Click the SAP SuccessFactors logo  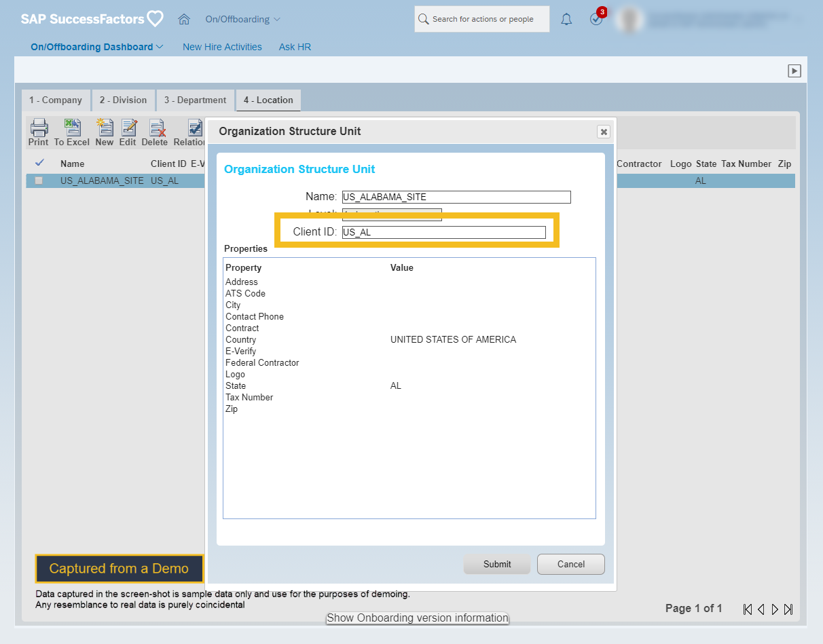coord(92,19)
